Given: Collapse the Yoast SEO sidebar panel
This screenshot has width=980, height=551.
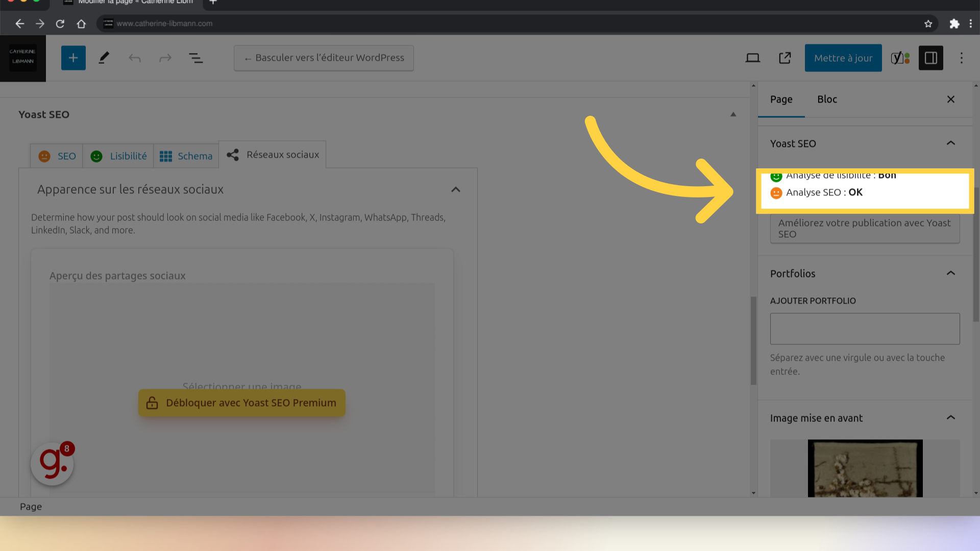Looking at the screenshot, I should coord(951,143).
